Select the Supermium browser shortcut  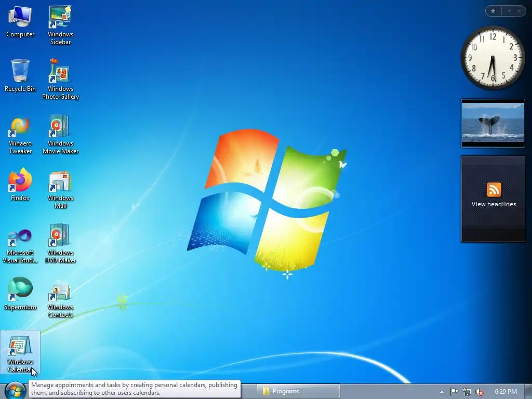click(20, 294)
